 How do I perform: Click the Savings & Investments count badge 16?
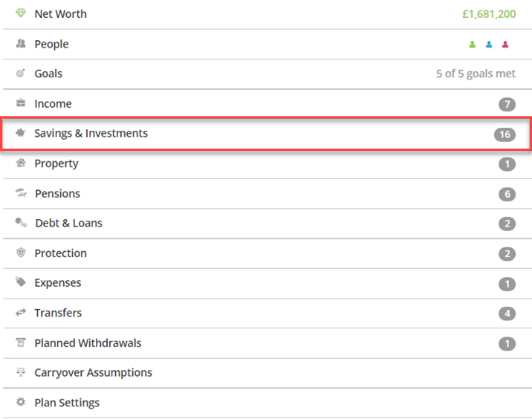pos(505,134)
